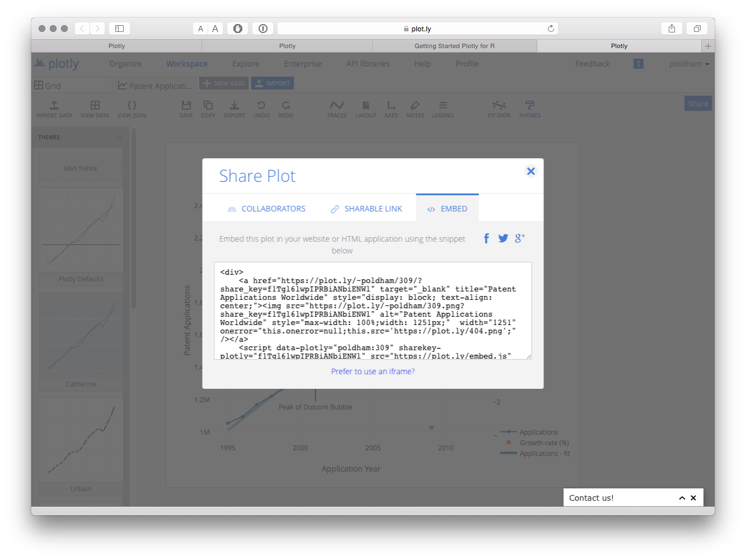Open the Notes tool
The image size is (746, 560).
point(415,109)
